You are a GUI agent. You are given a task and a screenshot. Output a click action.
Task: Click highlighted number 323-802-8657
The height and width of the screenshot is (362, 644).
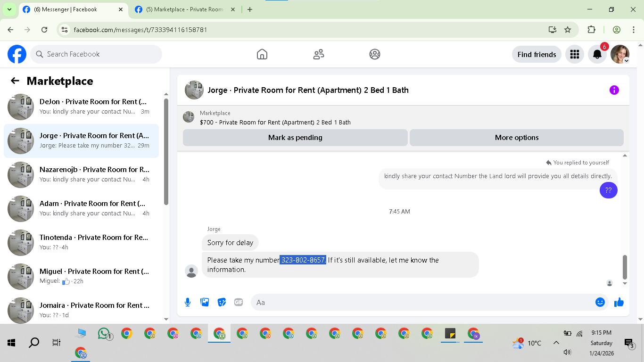pyautogui.click(x=303, y=260)
